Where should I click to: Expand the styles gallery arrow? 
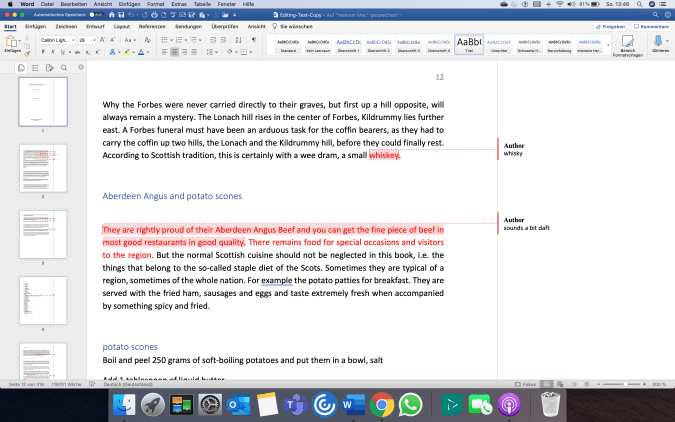pyautogui.click(x=608, y=45)
